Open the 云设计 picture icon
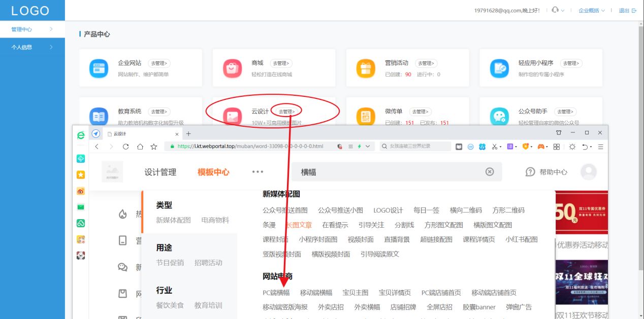 (232, 116)
